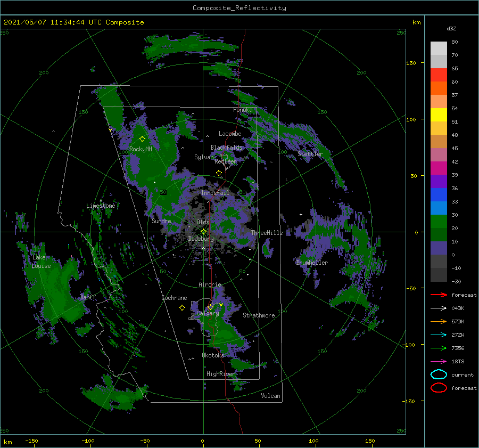Select the 48 dBZ tan swatch
479x448 pixels.
(439, 141)
